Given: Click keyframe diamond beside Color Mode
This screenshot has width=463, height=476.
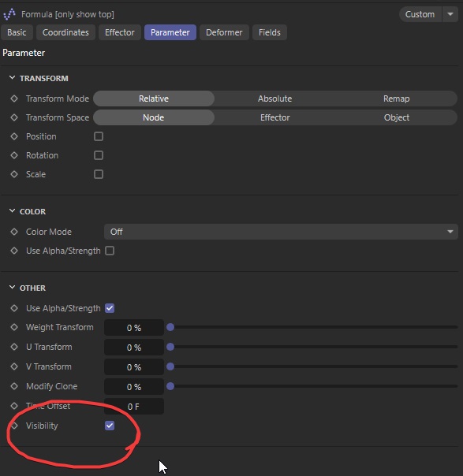Looking at the screenshot, I should pyautogui.click(x=14, y=232).
